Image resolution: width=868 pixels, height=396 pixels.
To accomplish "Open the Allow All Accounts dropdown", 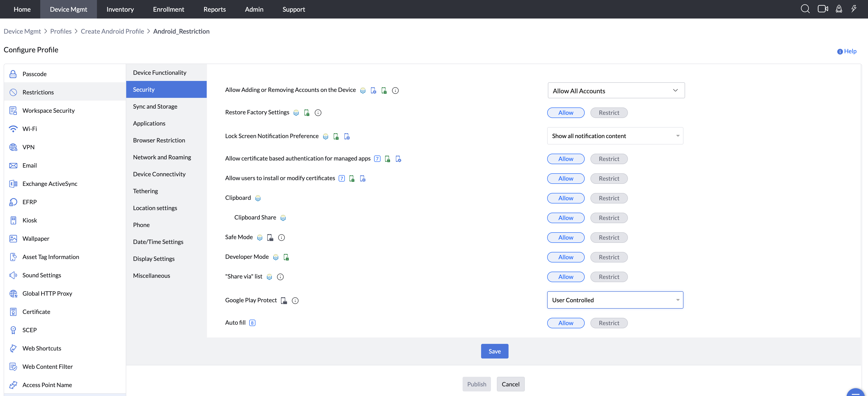I will [616, 90].
